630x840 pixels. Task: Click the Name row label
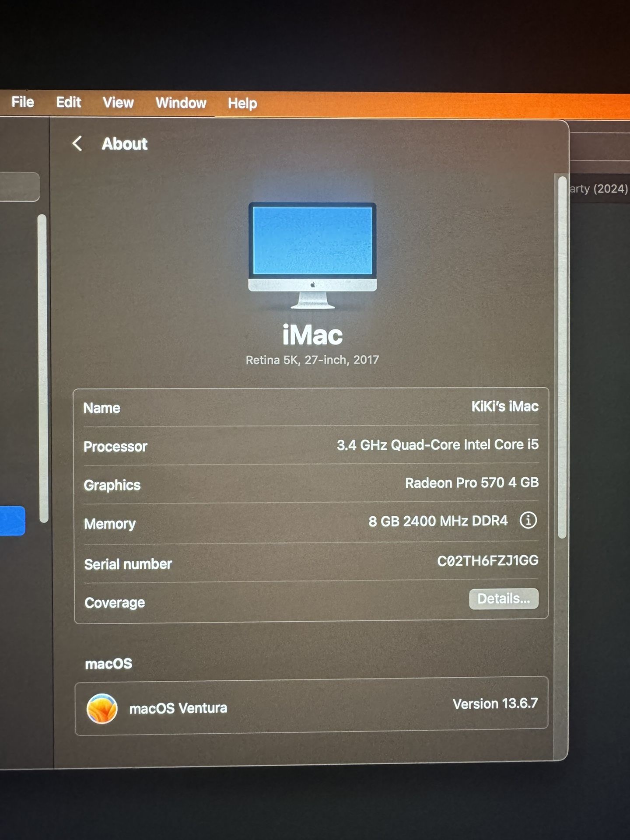(x=102, y=408)
